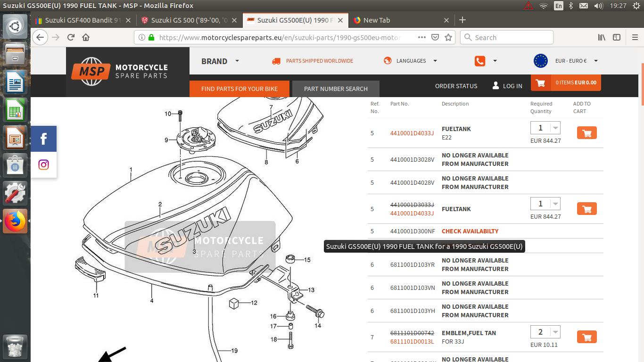Click the orange phone contact icon

(480, 61)
